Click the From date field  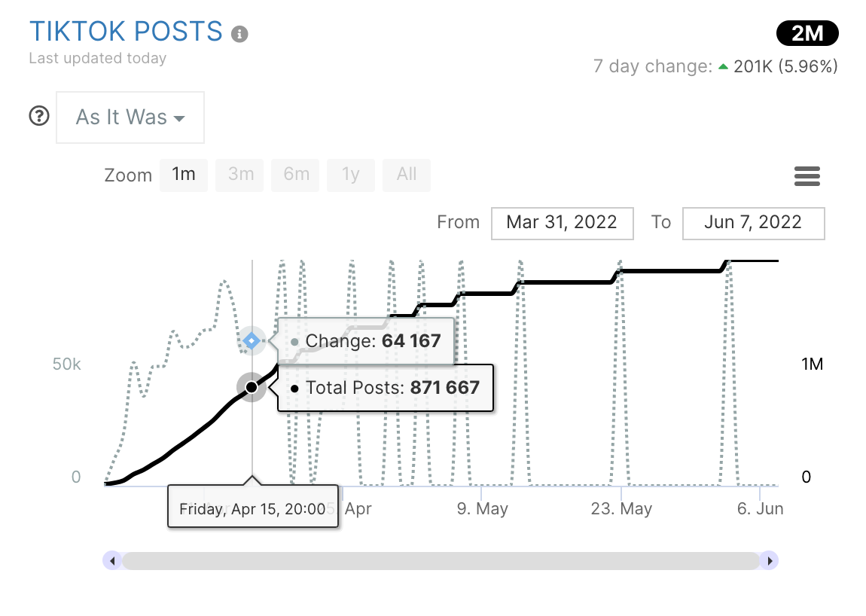click(x=562, y=223)
